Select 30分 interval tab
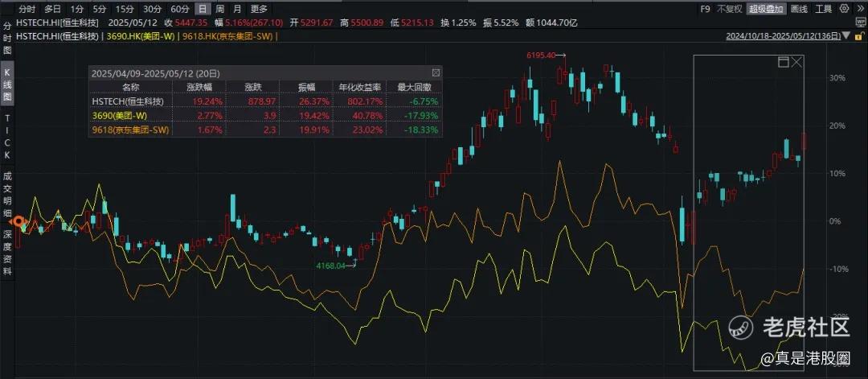This screenshot has width=868, height=379. [152, 9]
